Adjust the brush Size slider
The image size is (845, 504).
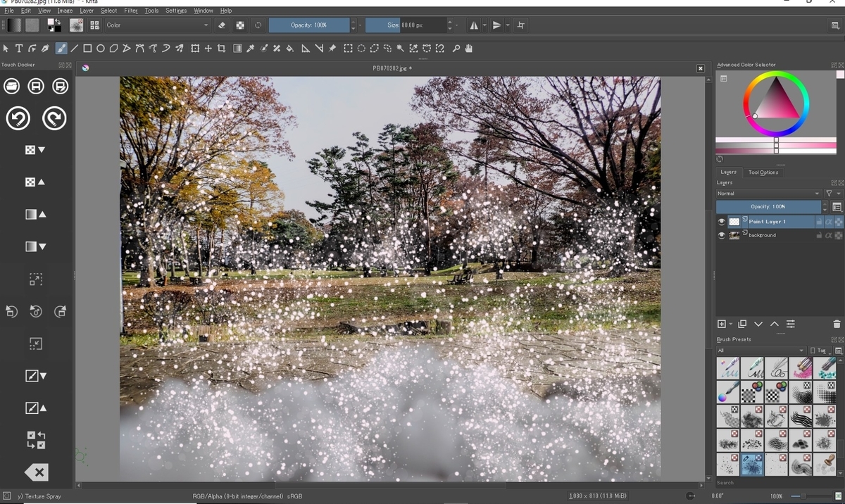point(406,25)
